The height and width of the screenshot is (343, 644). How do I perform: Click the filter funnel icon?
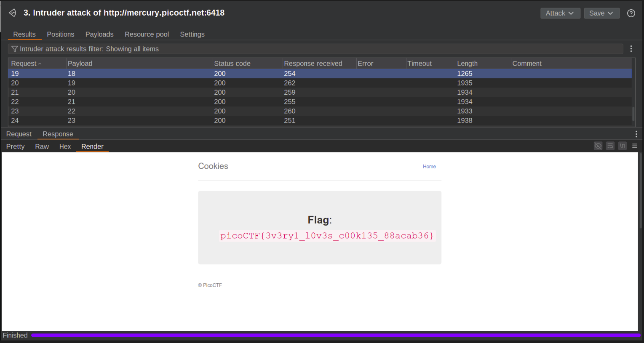(x=14, y=49)
